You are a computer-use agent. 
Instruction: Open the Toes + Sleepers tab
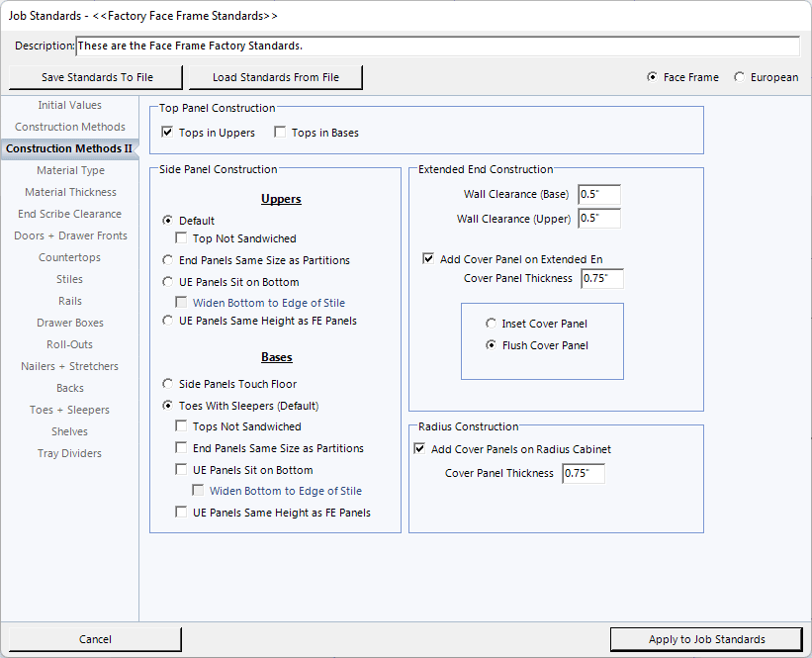point(70,410)
